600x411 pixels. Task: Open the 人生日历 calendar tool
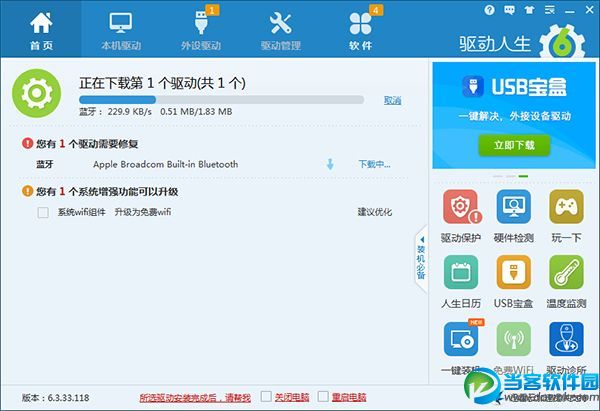click(461, 272)
